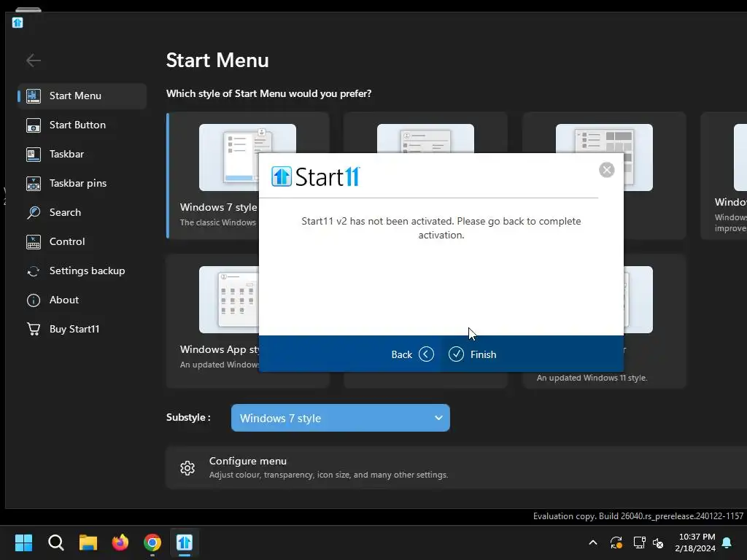Open the Substyle dropdown
Viewport: 747px width, 560px height.
[340, 418]
